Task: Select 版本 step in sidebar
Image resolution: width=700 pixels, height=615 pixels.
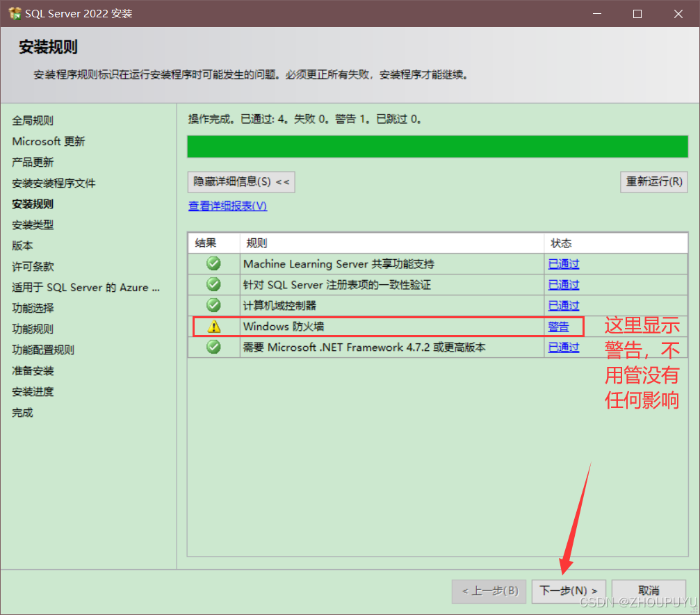Action: (22, 245)
